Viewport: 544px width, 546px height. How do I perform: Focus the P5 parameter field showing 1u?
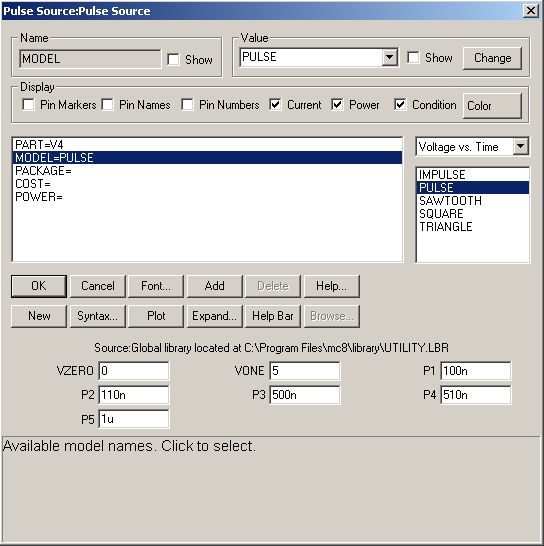pos(134,419)
